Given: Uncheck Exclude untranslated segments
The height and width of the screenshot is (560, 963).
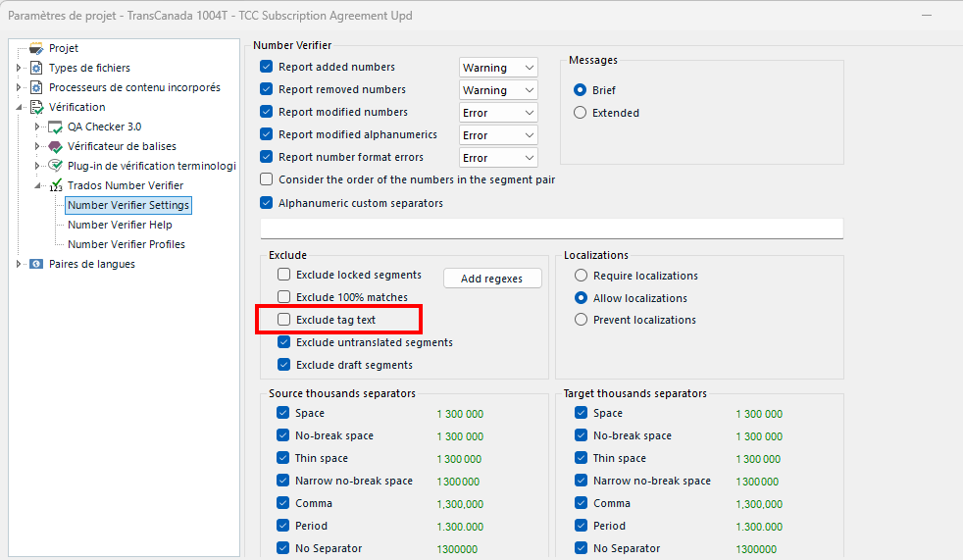Looking at the screenshot, I should coord(283,342).
